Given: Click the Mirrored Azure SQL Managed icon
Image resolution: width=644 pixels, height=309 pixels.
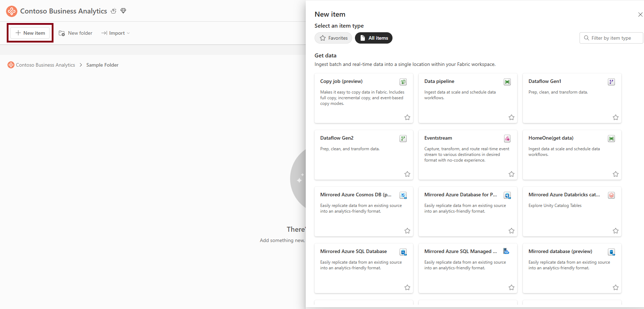Looking at the screenshot, I should 507,252.
